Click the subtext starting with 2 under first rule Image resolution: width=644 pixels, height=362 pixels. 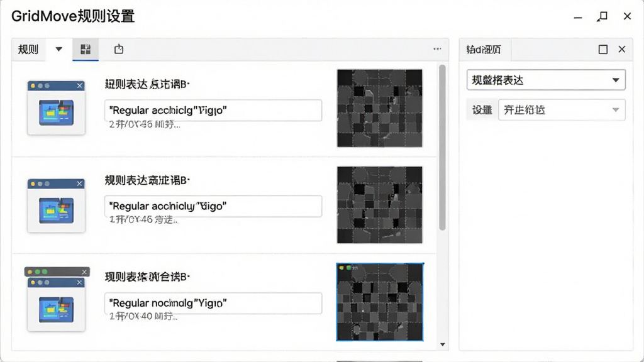tap(144, 124)
